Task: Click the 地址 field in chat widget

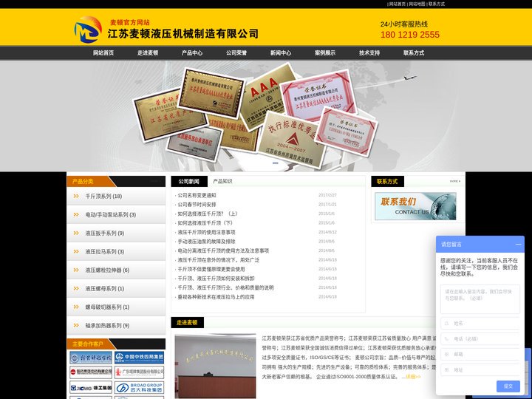Action: coord(480,370)
